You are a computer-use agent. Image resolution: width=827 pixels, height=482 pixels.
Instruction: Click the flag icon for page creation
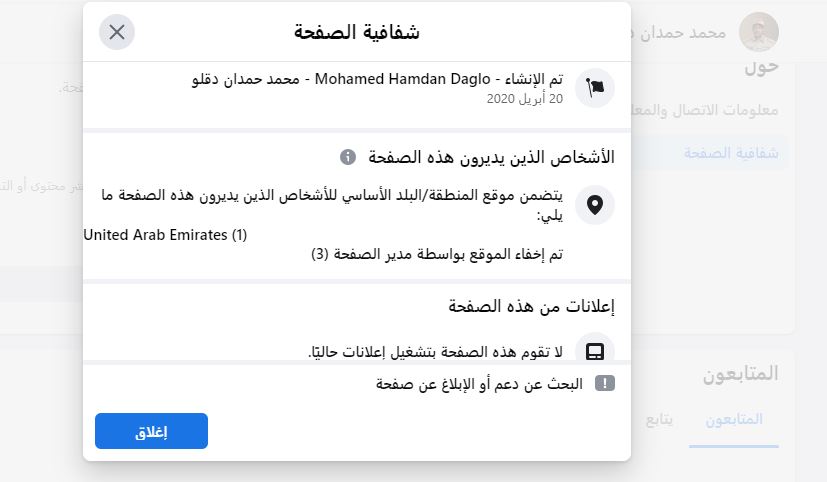point(595,88)
